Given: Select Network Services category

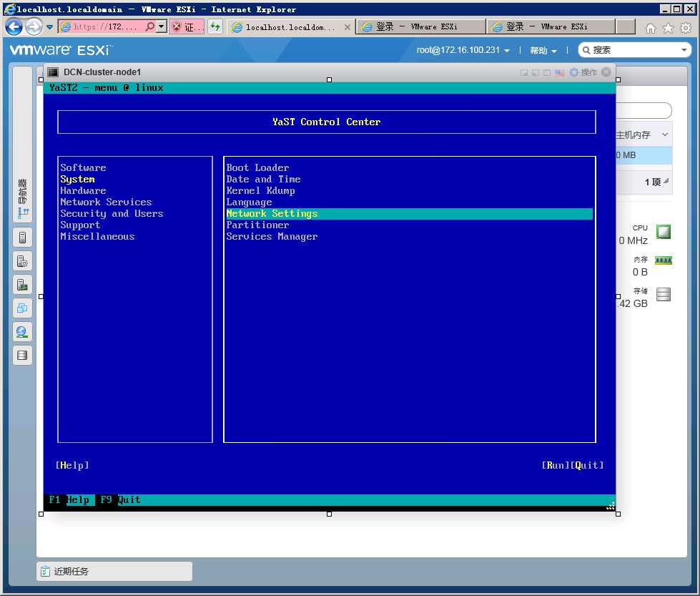Looking at the screenshot, I should 106,202.
